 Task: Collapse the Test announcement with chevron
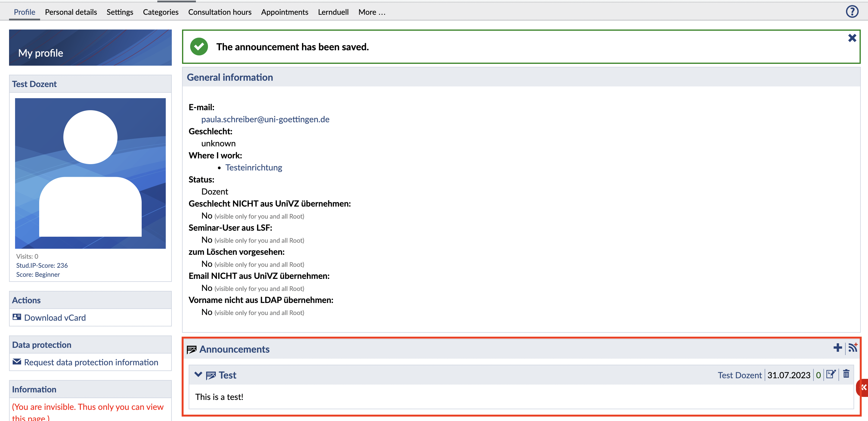point(198,375)
